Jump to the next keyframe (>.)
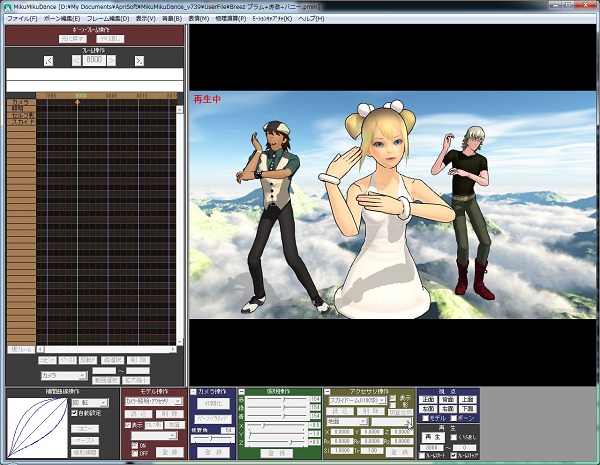 (139, 60)
